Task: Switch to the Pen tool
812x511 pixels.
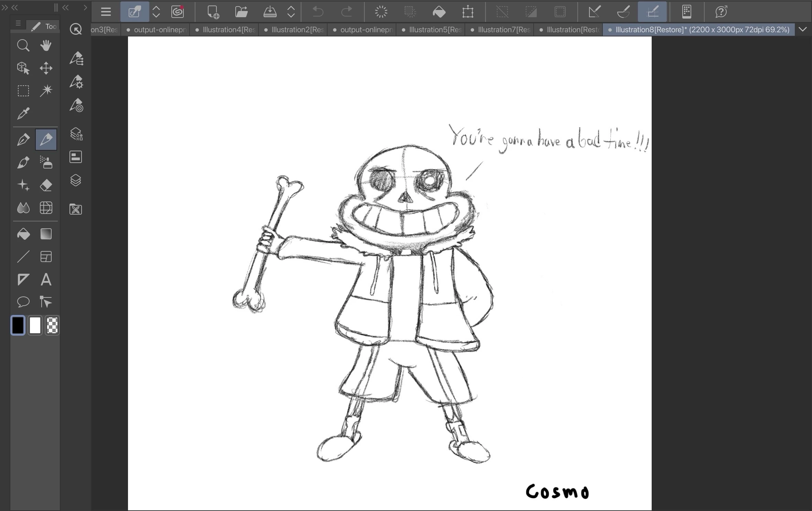Action: [23, 139]
